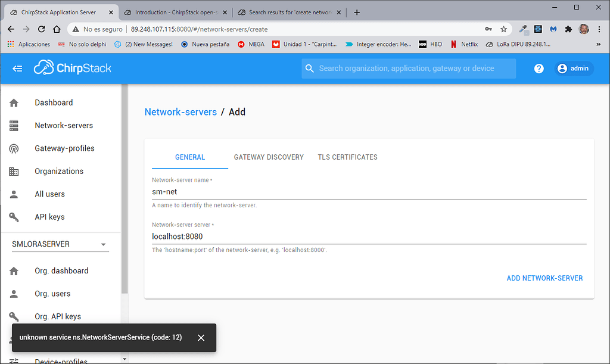
Task: Click the Organizations building icon
Action: pos(14,171)
